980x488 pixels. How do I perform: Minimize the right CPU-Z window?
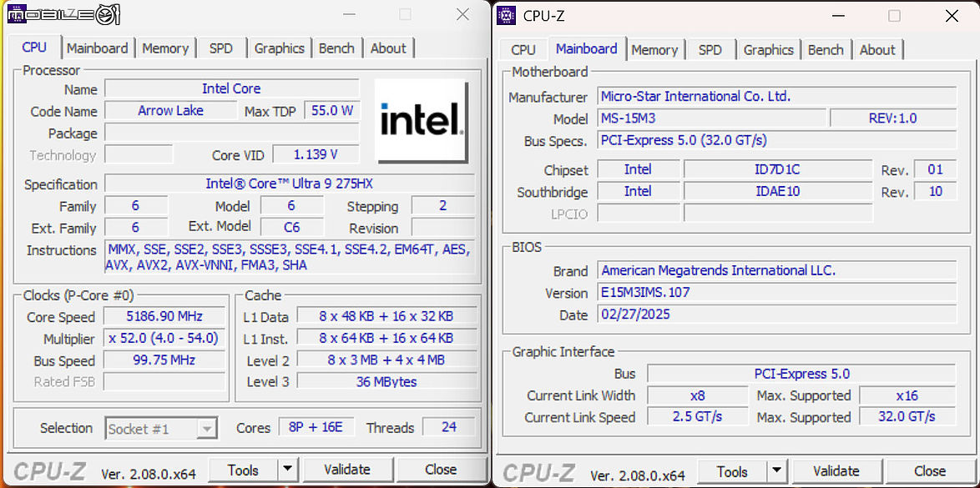pos(837,16)
